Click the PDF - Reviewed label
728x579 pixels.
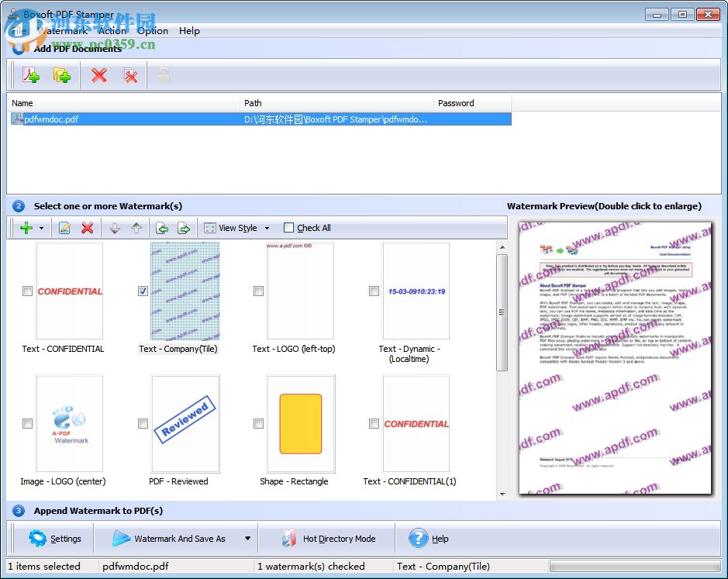(x=178, y=481)
